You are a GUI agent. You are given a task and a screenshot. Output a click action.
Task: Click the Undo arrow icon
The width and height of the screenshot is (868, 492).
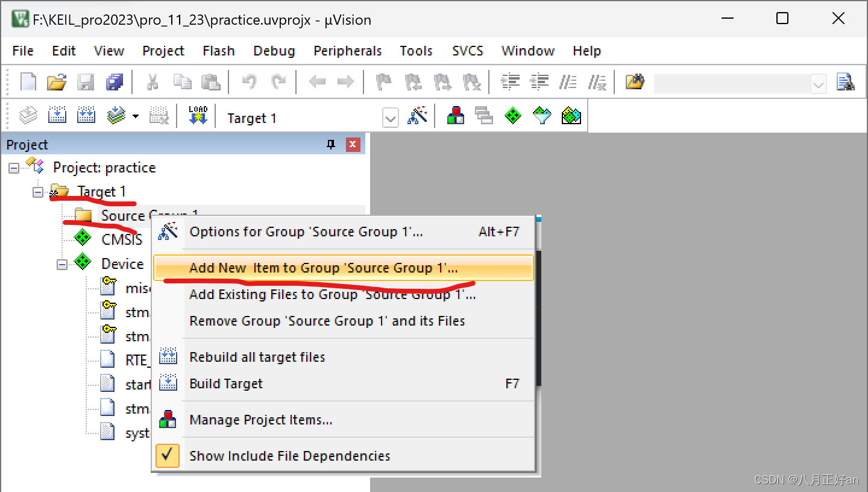point(249,81)
